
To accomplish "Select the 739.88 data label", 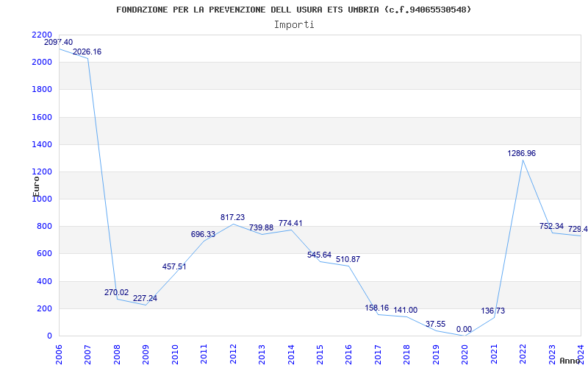I will tap(262, 228).
